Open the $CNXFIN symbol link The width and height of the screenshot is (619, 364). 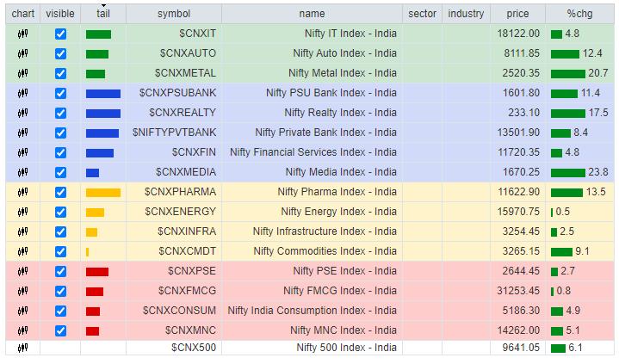point(194,152)
